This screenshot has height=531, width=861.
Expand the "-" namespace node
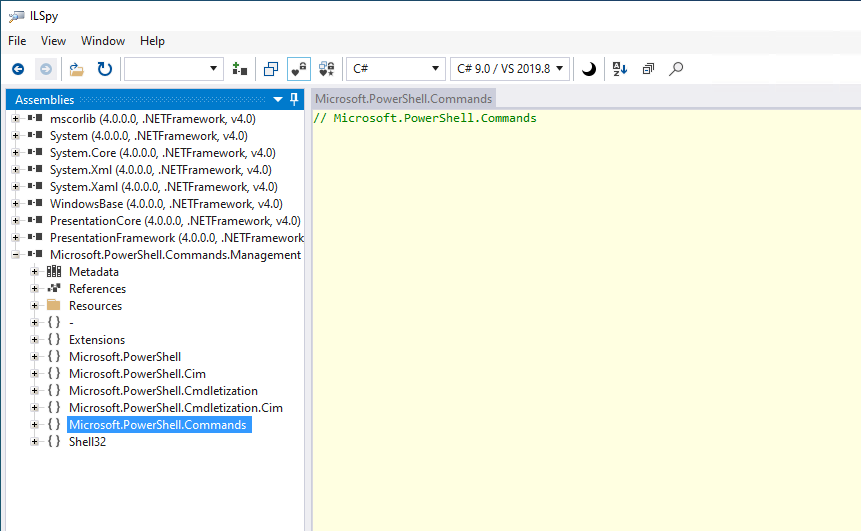[x=35, y=323]
